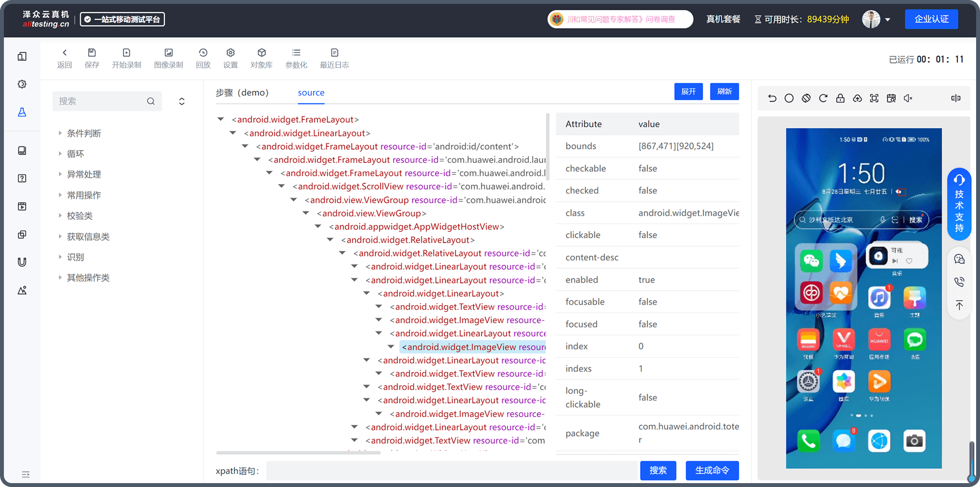Open the user avatar dropdown arrow
This screenshot has height=487, width=980.
(x=888, y=19)
